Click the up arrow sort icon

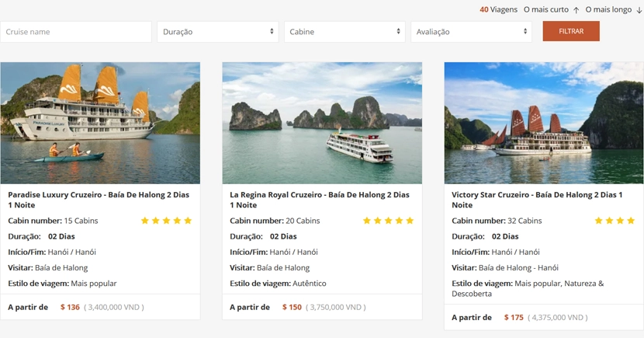(x=576, y=10)
